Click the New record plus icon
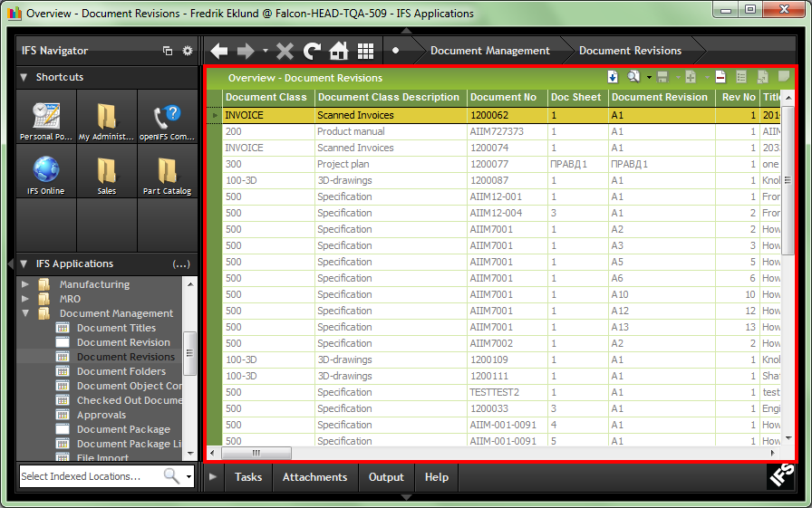 pyautogui.click(x=691, y=77)
